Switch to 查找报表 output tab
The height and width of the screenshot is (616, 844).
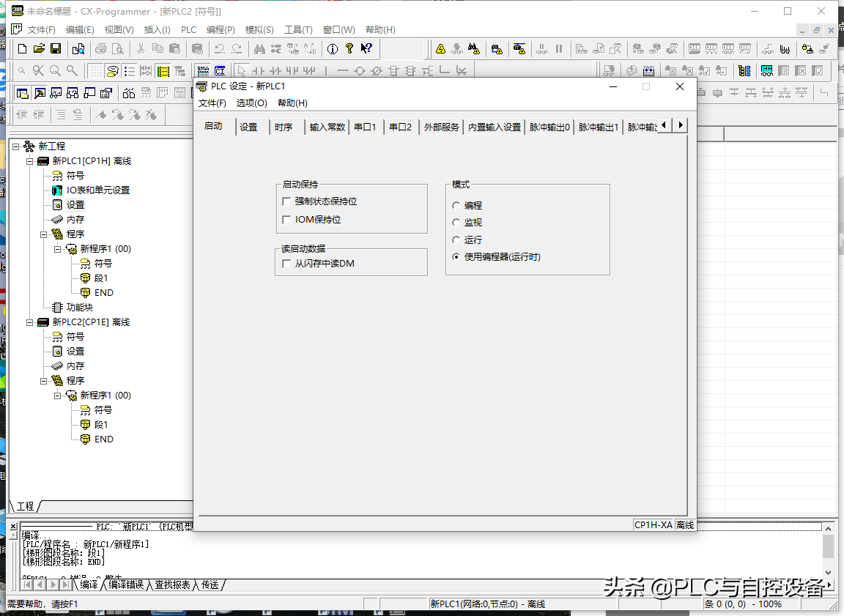click(x=172, y=585)
